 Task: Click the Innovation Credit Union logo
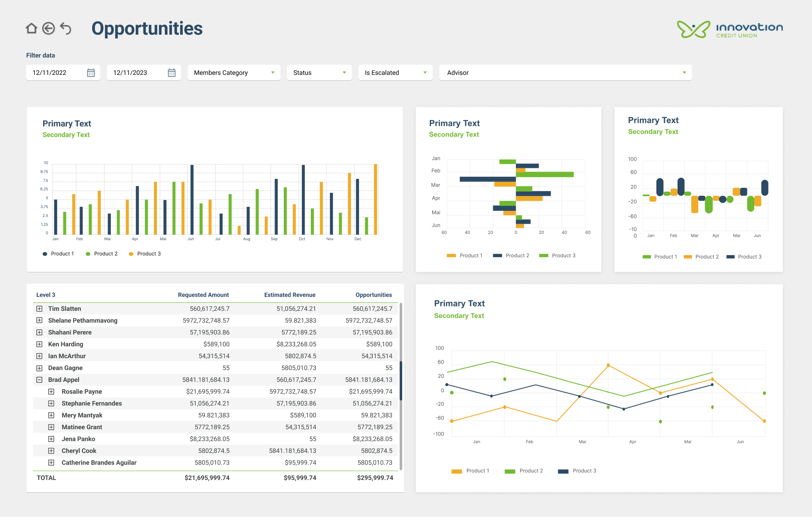click(730, 29)
